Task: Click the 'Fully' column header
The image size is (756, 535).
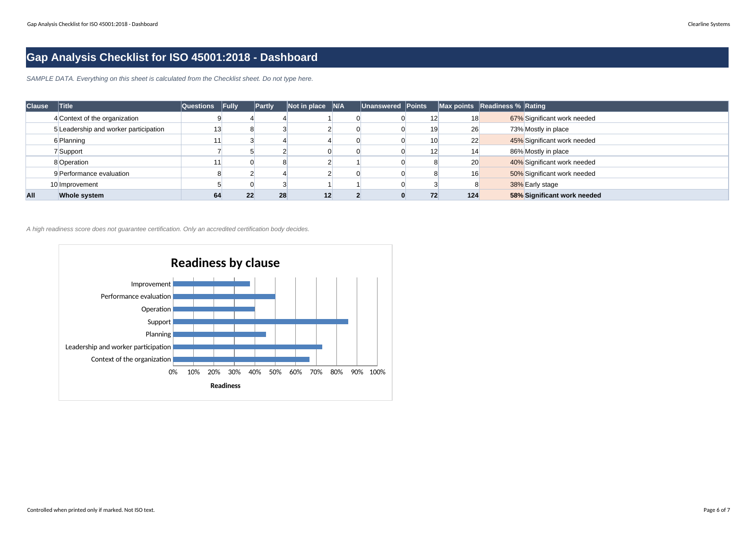Action: point(238,106)
